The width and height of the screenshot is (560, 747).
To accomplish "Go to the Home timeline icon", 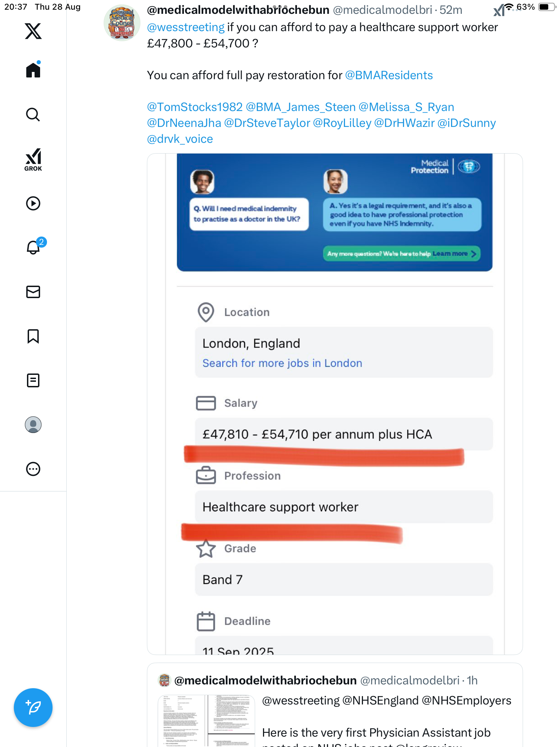I will (33, 70).
